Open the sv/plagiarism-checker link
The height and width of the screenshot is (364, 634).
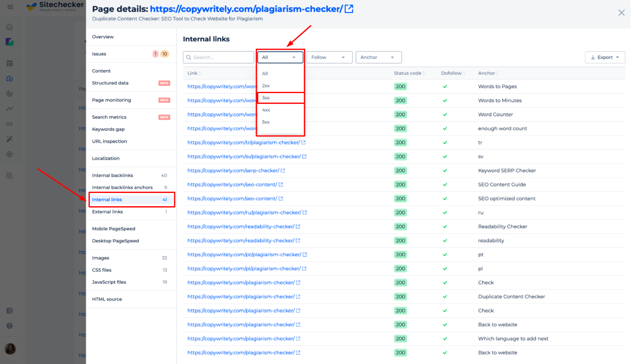(x=244, y=156)
